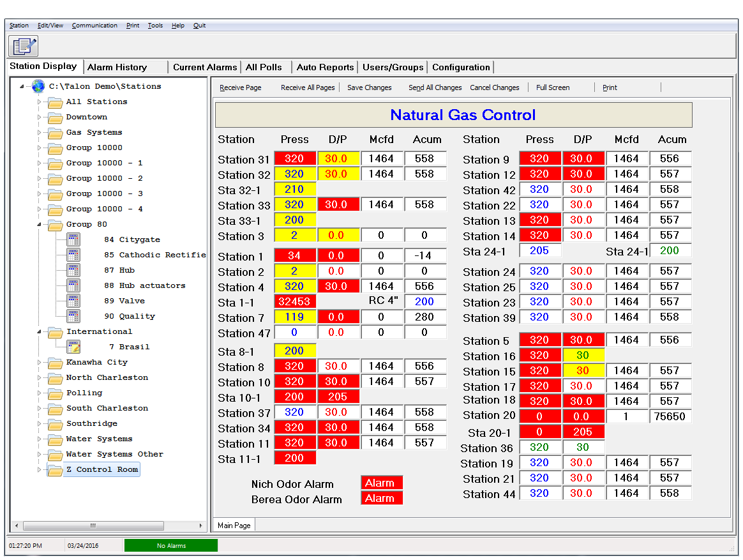Click the edit page toolbar icon
Viewport: 743px width, 560px height.
tap(23, 46)
